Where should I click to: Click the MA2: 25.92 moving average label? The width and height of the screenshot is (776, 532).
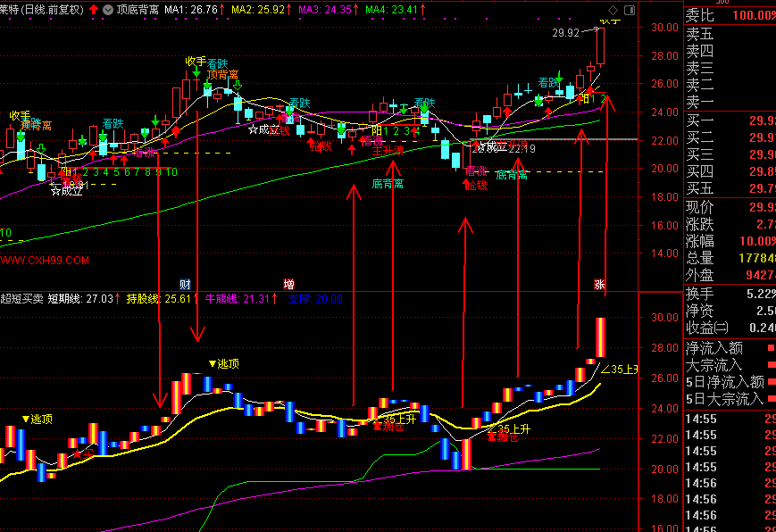(x=258, y=9)
